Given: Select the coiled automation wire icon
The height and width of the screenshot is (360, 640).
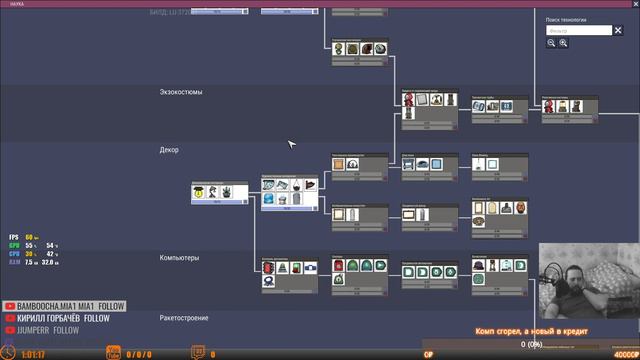Looking at the screenshot, I should (268, 281).
